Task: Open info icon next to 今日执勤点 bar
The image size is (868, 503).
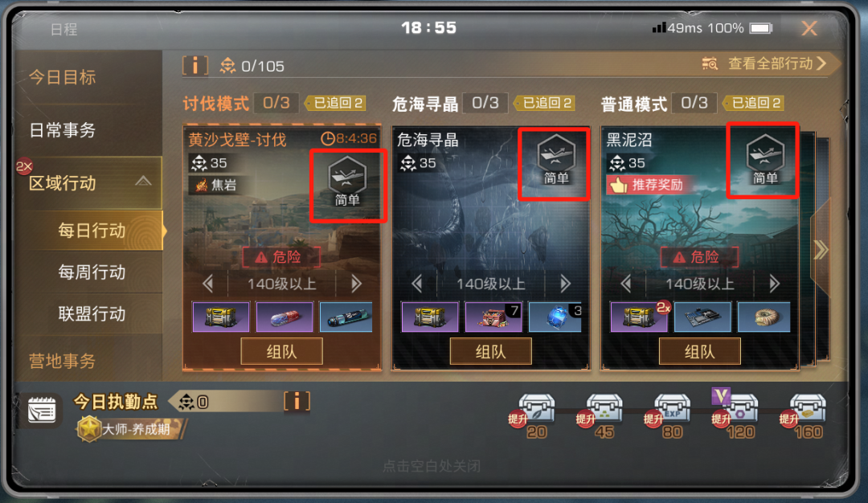Action: (297, 401)
